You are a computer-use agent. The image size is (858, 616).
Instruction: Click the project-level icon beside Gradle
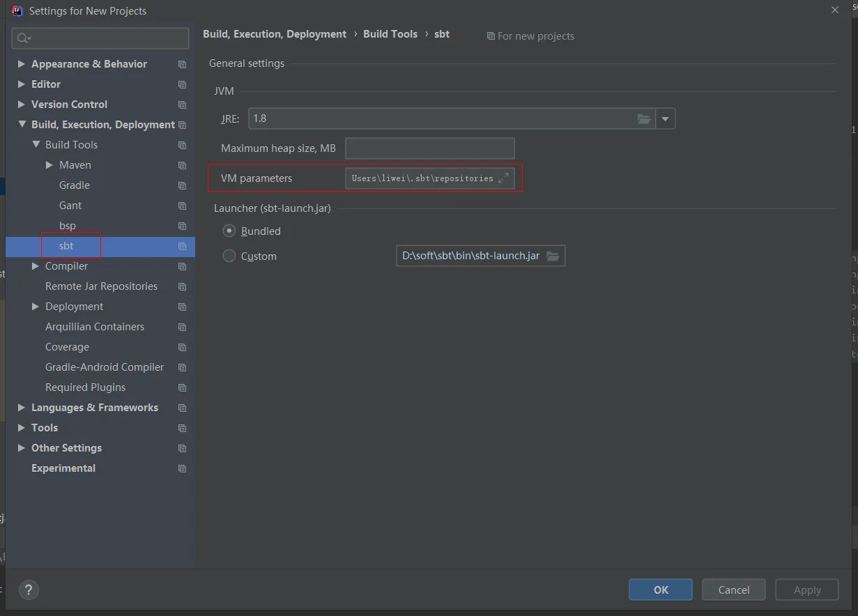point(183,186)
